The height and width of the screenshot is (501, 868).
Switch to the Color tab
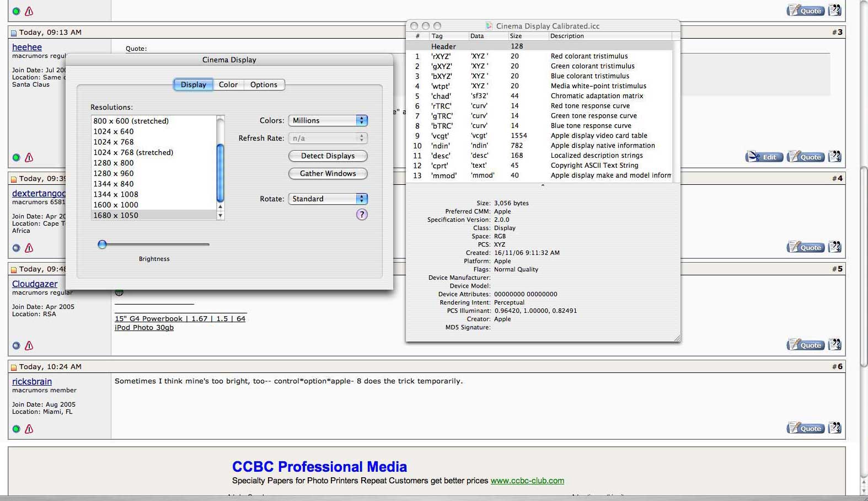(228, 84)
